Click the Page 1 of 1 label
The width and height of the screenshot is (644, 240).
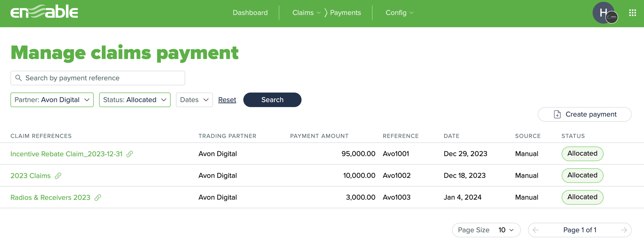tap(580, 230)
